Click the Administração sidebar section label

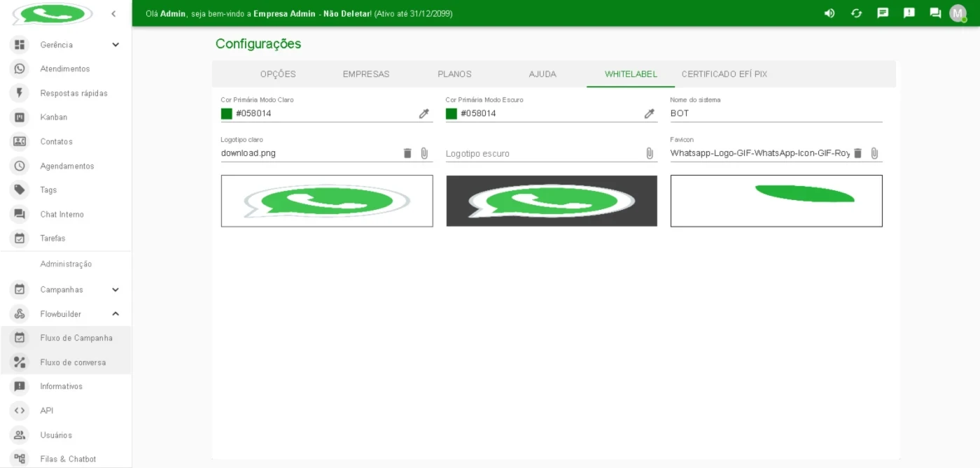click(66, 264)
